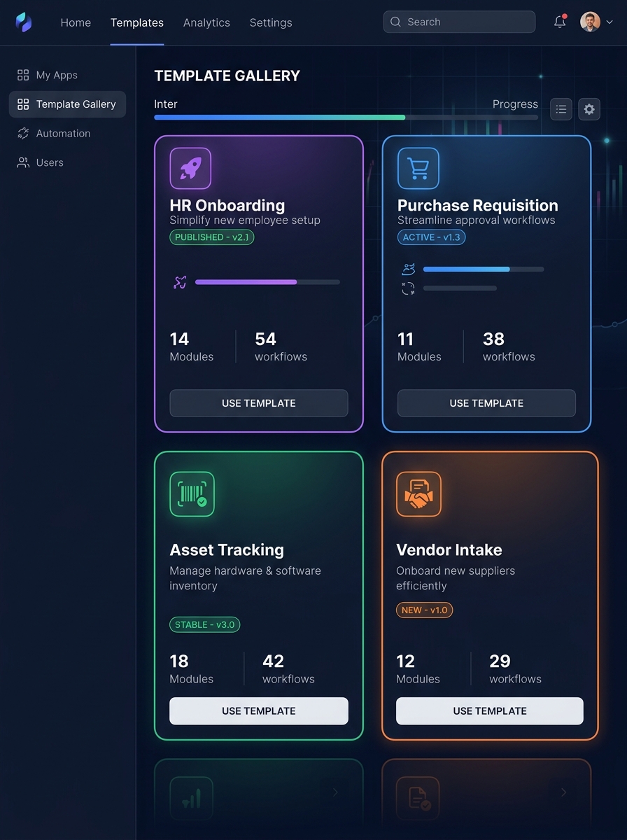Expand the faded green card chevron
The image size is (627, 840).
click(x=335, y=792)
